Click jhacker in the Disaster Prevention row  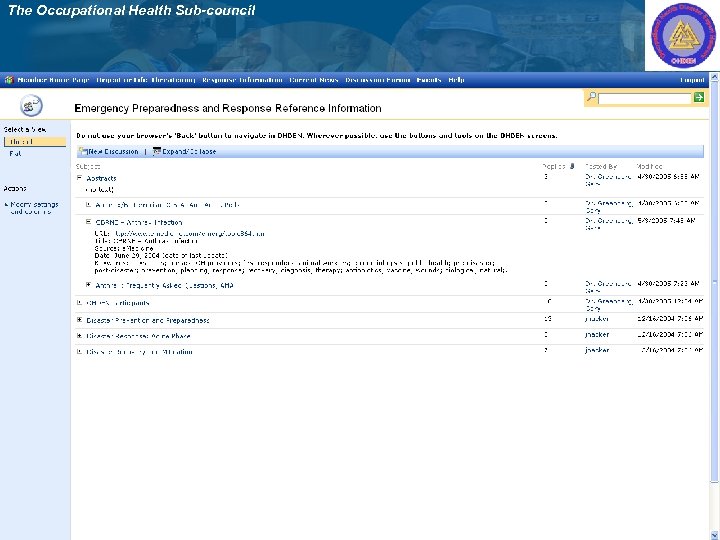coord(597,319)
